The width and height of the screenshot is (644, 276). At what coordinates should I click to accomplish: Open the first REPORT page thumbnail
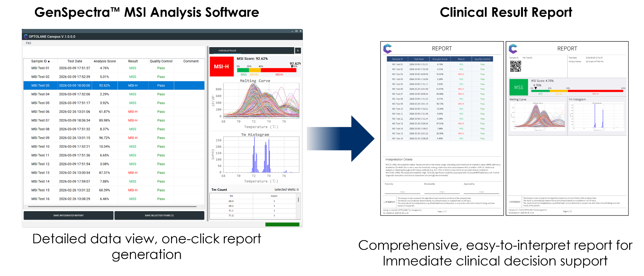tap(442, 128)
